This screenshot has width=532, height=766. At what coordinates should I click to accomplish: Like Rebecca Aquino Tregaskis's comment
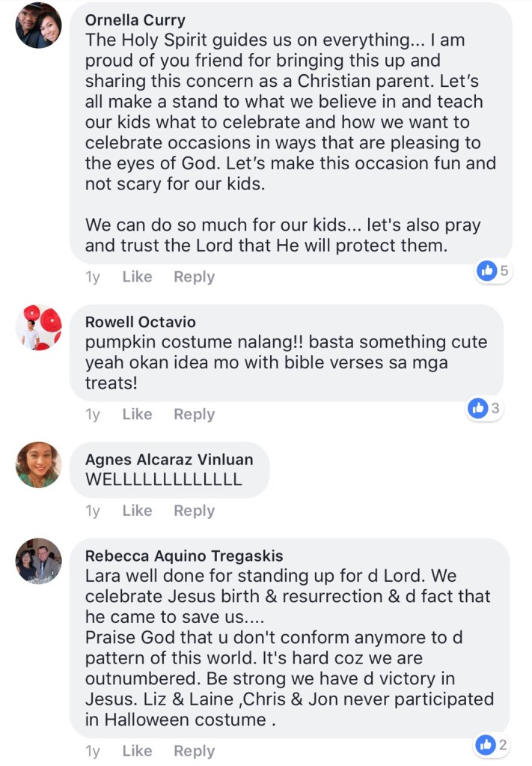click(137, 751)
